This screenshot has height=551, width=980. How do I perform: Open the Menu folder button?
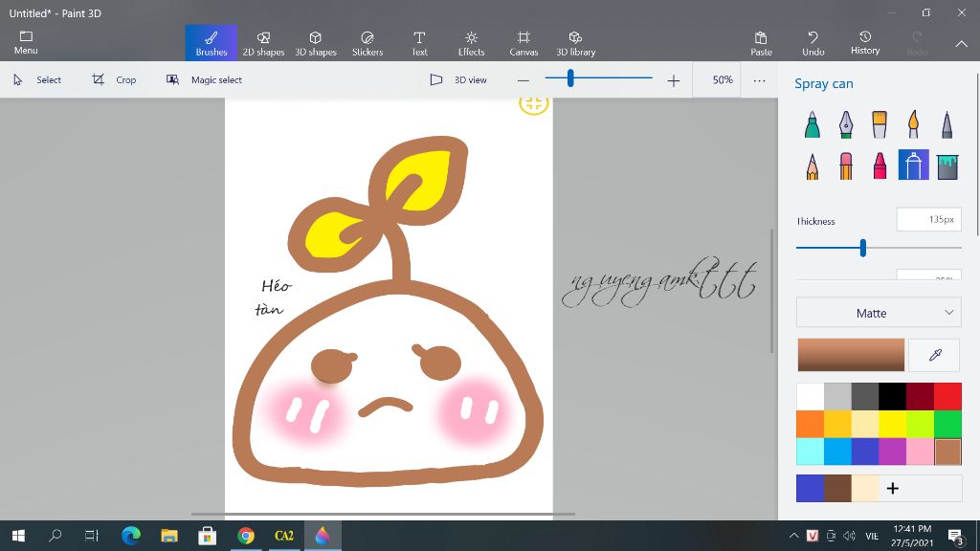point(26,42)
